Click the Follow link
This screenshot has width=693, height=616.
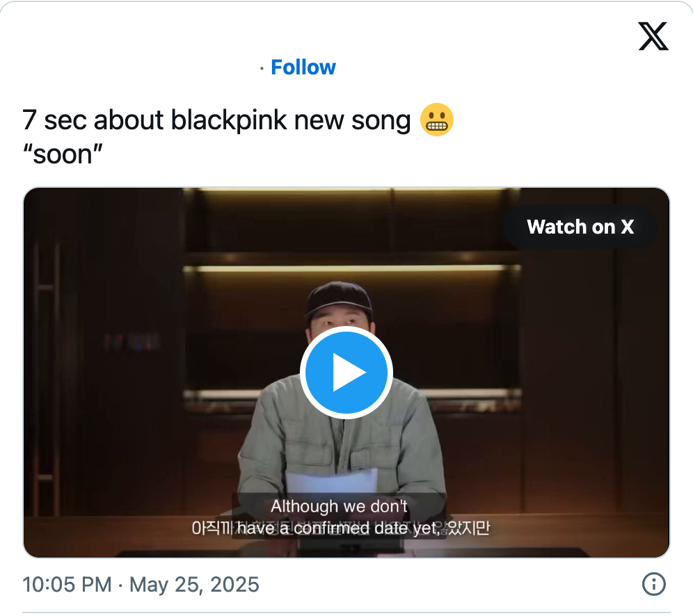coord(303,67)
